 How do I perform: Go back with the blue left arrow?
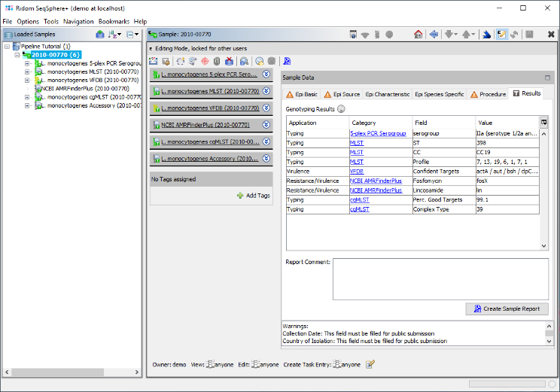pos(434,35)
